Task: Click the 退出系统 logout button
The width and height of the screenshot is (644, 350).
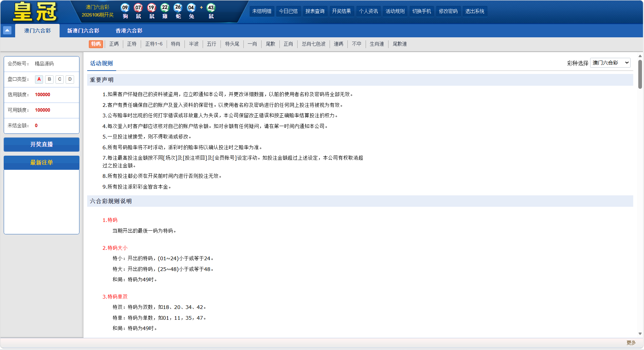Action: pos(475,11)
